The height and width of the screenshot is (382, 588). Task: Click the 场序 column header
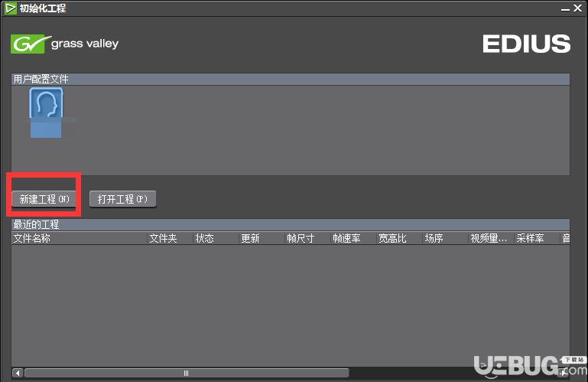(446, 238)
